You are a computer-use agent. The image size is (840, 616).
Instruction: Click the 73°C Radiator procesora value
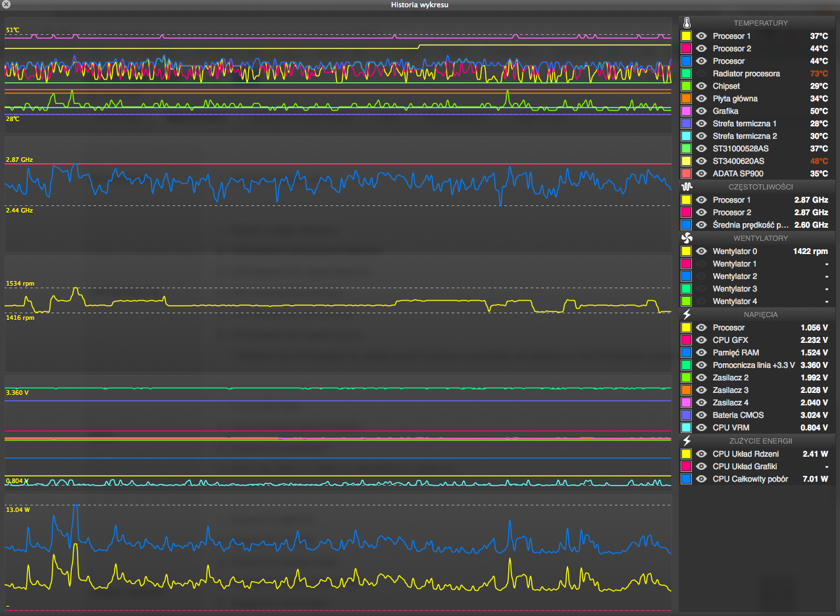click(819, 74)
